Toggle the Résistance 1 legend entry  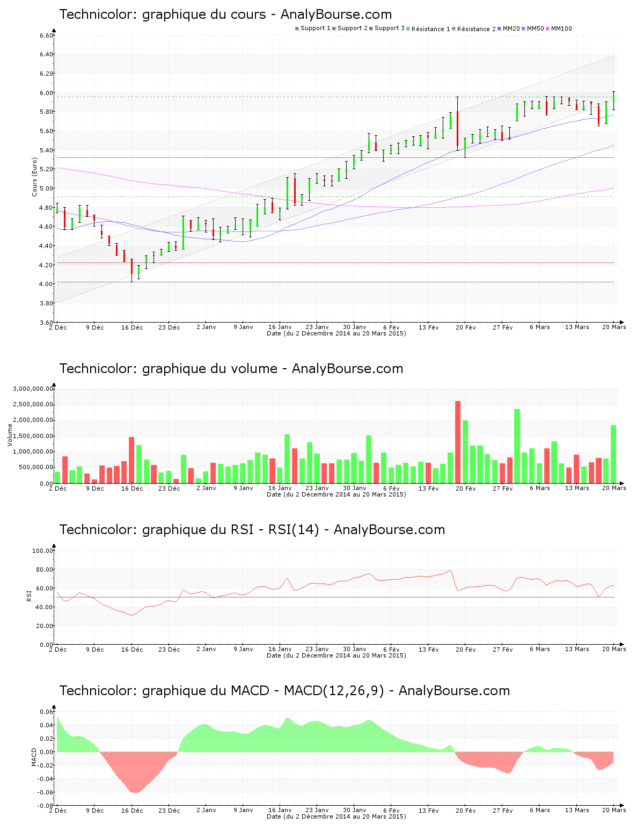tap(430, 29)
